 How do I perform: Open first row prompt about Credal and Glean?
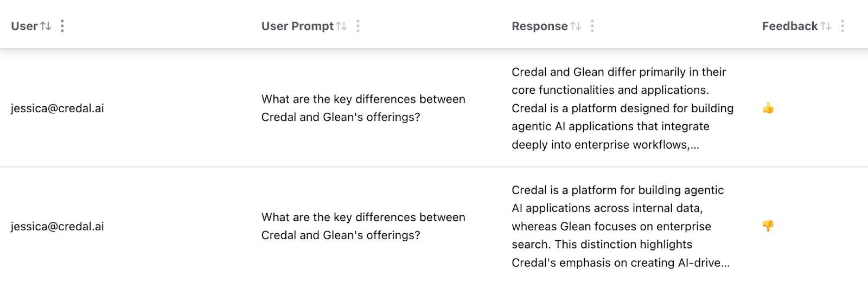(x=363, y=108)
